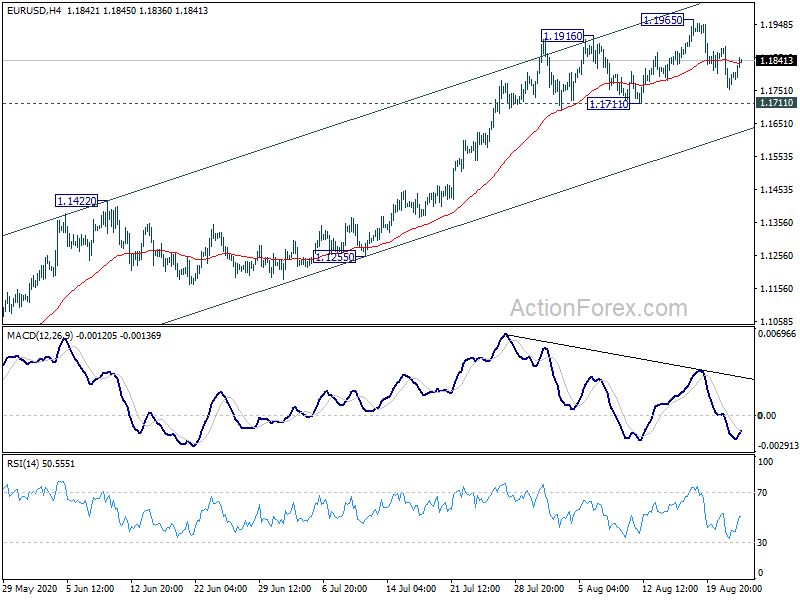The image size is (800, 600).
Task: Click the RSI 100 scale label
Action: 765,462
